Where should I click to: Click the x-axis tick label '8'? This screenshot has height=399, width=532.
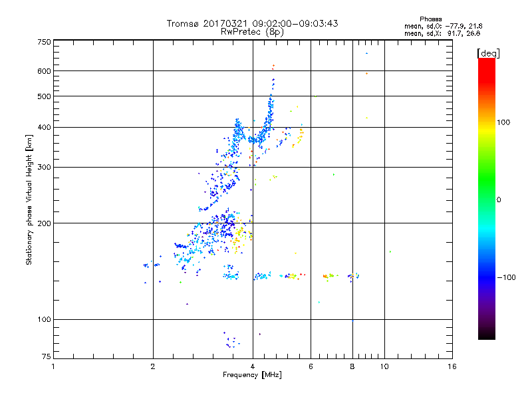352,366
